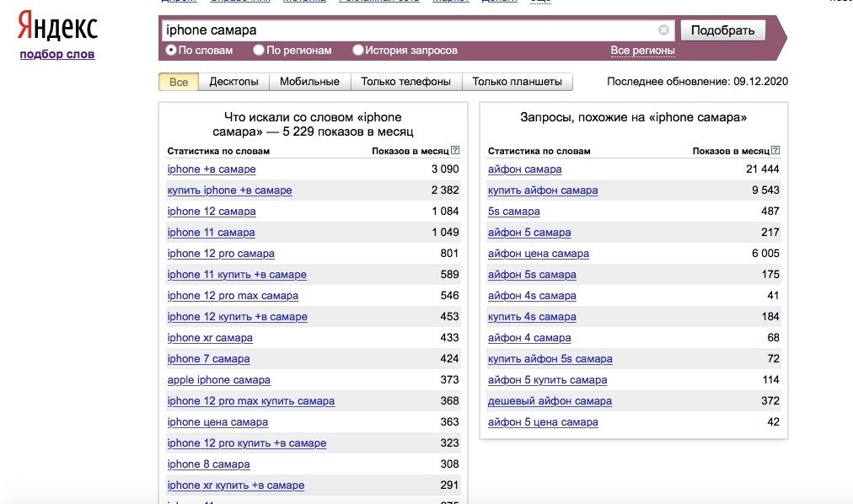853x504 pixels.
Task: Follow the 'айфон 5 самара' link
Action: [x=529, y=233]
